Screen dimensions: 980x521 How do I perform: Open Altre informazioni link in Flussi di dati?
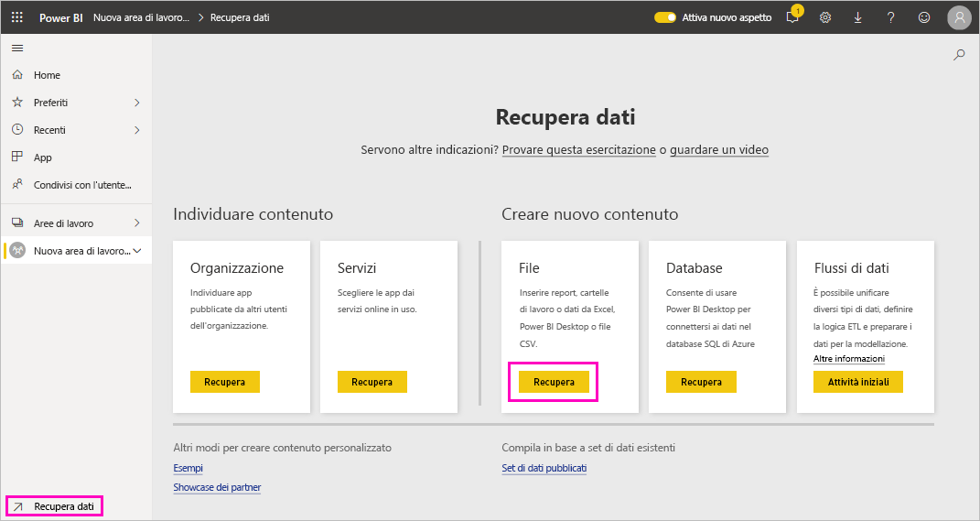coord(849,359)
